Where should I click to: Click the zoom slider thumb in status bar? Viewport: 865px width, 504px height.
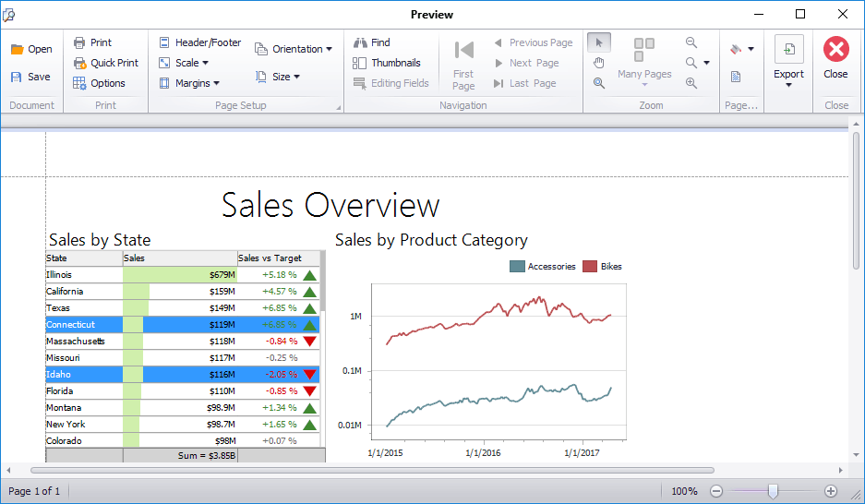click(773, 491)
